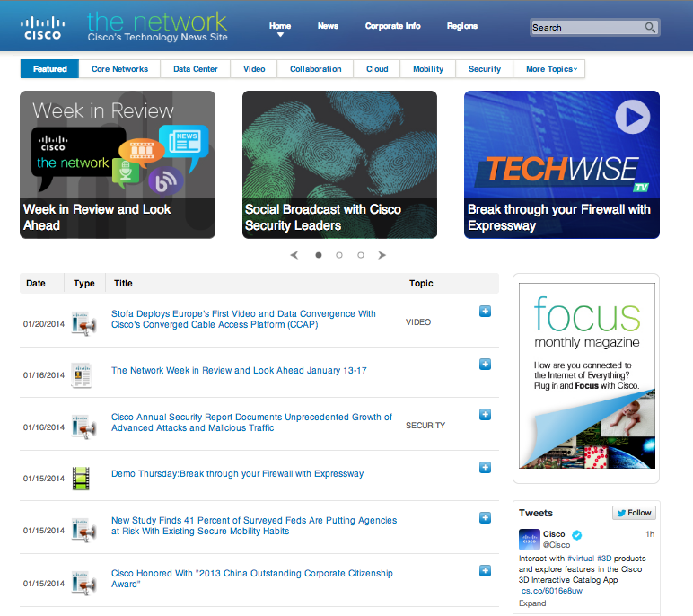Click the Cisco logo in header

42,28
